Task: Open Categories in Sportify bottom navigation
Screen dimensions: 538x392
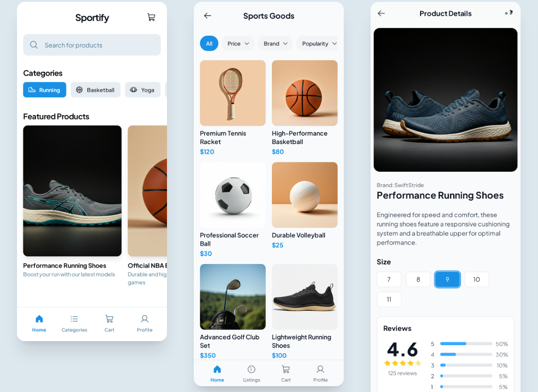Action: click(x=74, y=324)
